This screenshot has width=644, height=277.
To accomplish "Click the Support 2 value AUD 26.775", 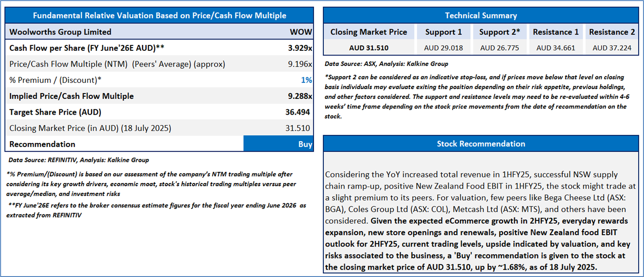I will pos(500,48).
